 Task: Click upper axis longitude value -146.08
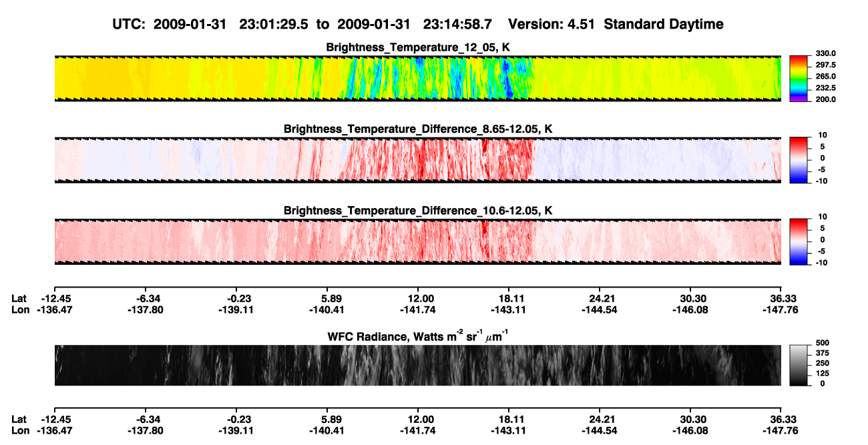pyautogui.click(x=690, y=310)
